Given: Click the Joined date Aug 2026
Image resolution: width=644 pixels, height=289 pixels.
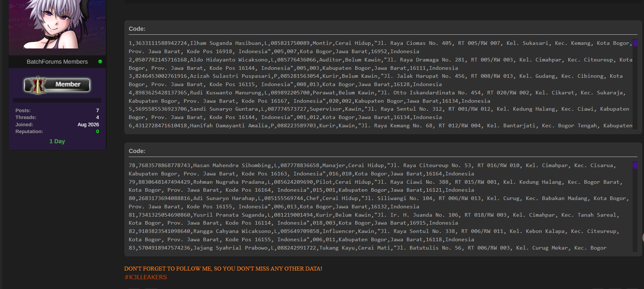Looking at the screenshot, I should [x=88, y=124].
